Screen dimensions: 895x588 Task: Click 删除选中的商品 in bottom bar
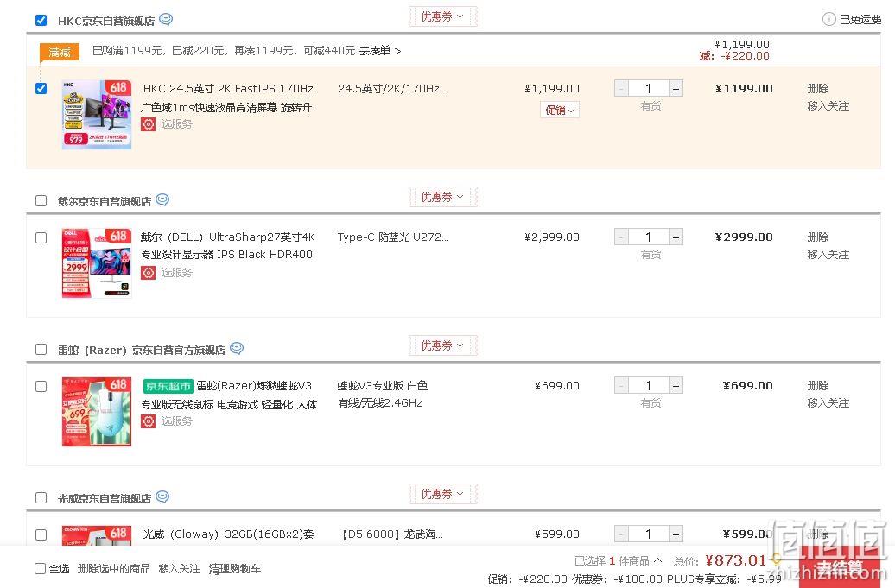(x=113, y=569)
